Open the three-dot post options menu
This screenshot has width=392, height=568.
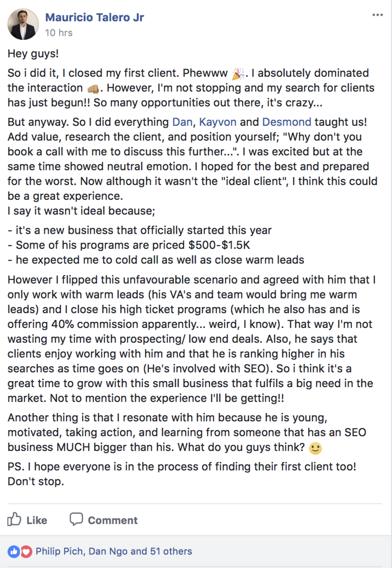coord(377,15)
